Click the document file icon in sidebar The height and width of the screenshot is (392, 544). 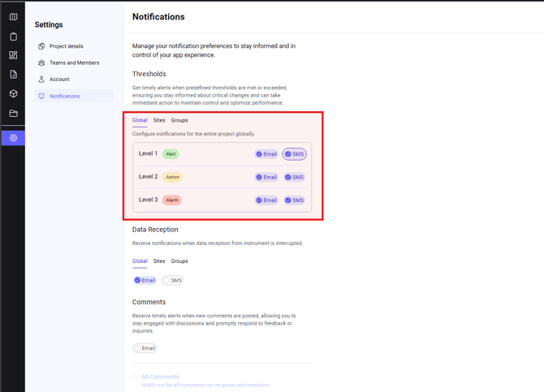[x=13, y=75]
